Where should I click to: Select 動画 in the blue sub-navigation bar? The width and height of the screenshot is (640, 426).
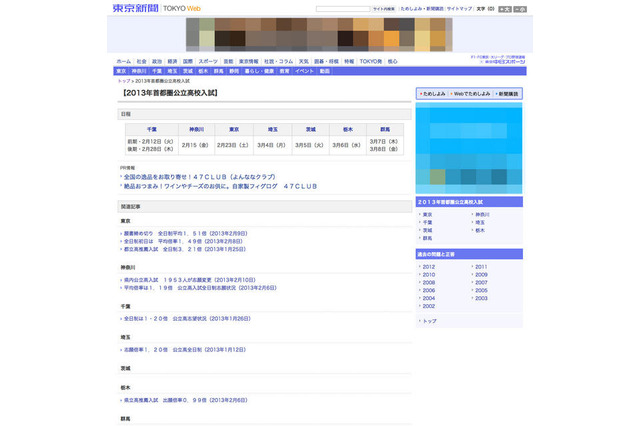coord(324,71)
